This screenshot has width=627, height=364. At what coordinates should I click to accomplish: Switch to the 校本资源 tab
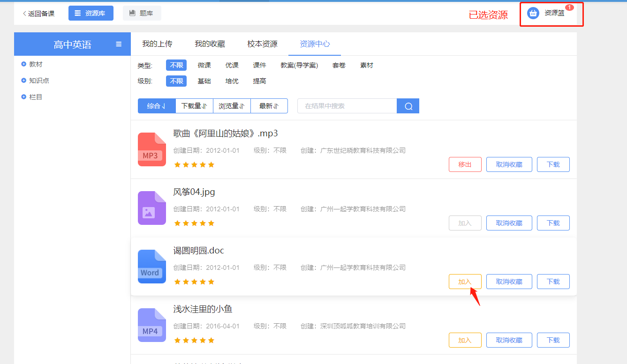[262, 44]
